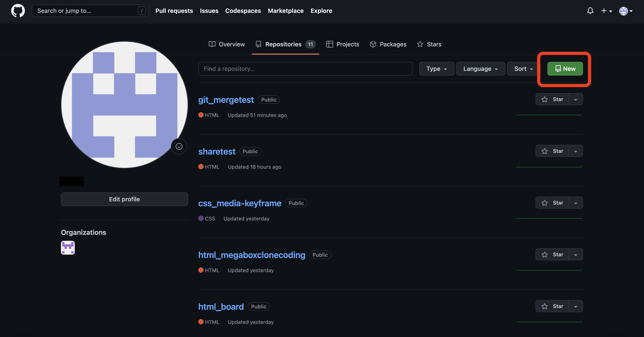
Task: Open the notifications bell
Action: [590, 11]
